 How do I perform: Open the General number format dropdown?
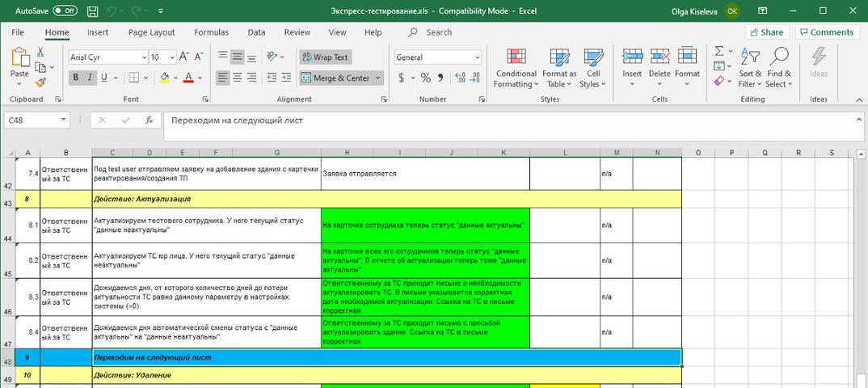coord(477,57)
